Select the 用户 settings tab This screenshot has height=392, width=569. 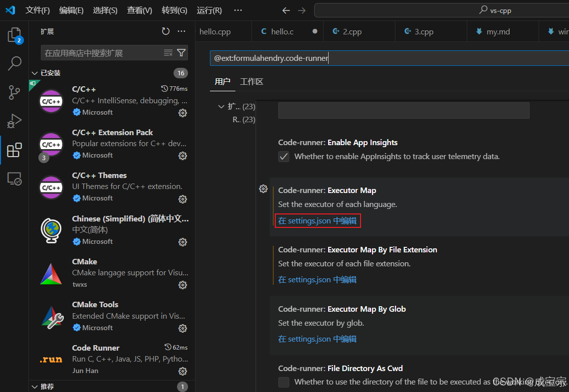[222, 82]
